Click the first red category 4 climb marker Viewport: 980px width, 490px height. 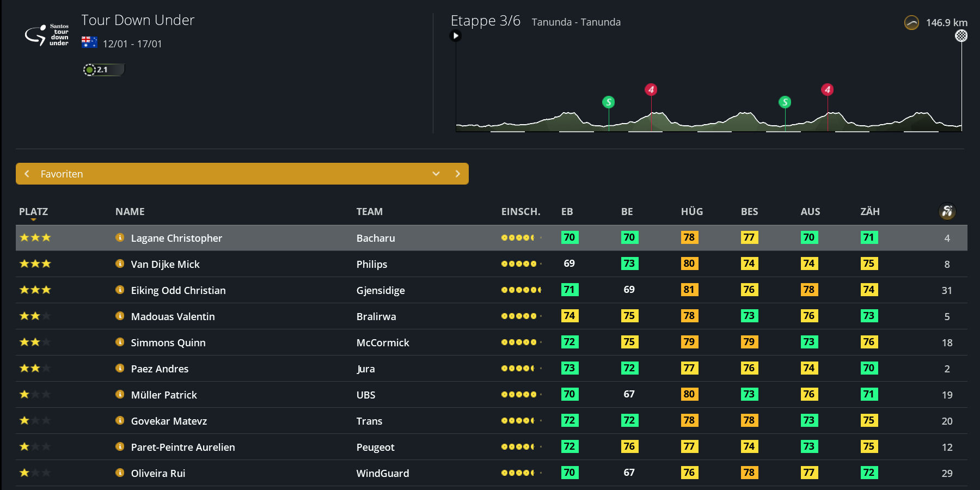[x=651, y=89]
